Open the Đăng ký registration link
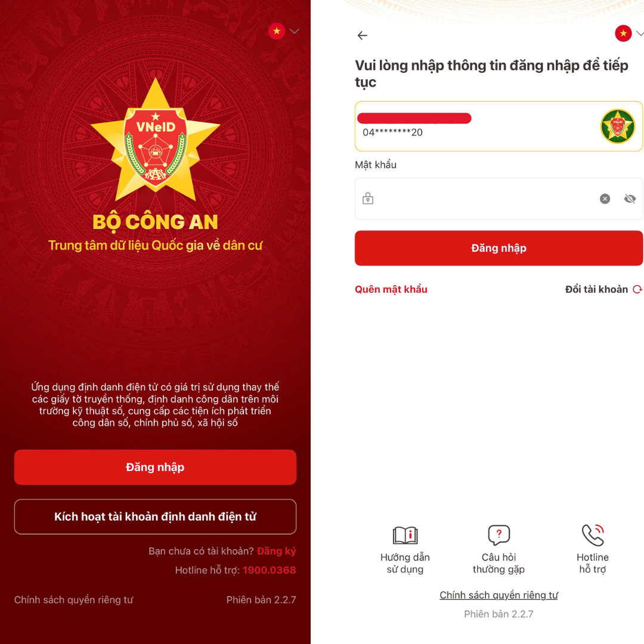The width and height of the screenshot is (644, 644). click(x=277, y=551)
